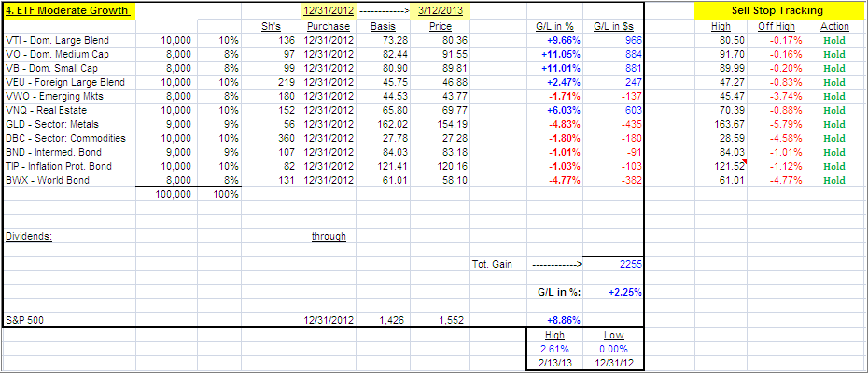Screen dimensions: 868x373
Task: Select the +11.05% gain cell for VO
Action: (555, 54)
